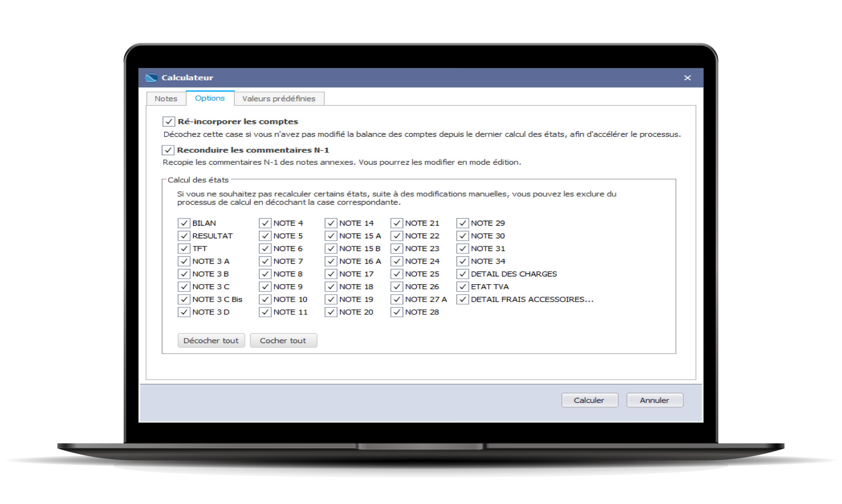This screenshot has width=842, height=504.
Task: Uncheck DETAIL DES CHARGES
Action: click(x=462, y=274)
